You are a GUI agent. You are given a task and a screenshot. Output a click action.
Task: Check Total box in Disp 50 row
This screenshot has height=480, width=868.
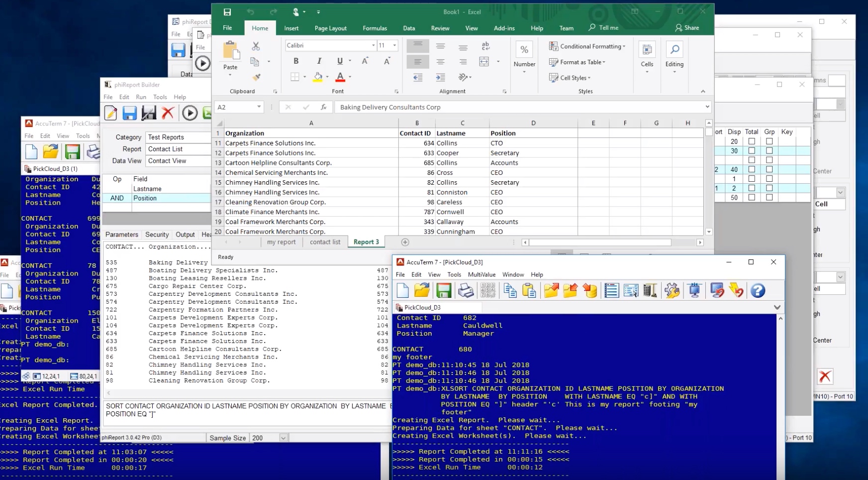point(752,198)
